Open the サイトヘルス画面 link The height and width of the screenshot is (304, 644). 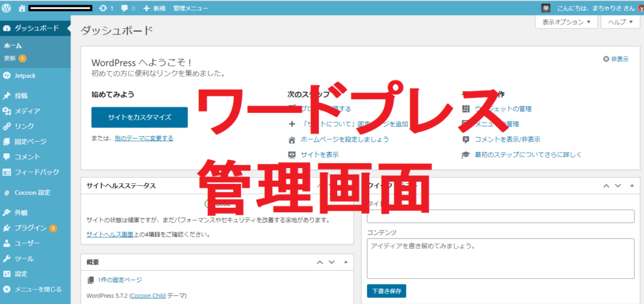109,235
